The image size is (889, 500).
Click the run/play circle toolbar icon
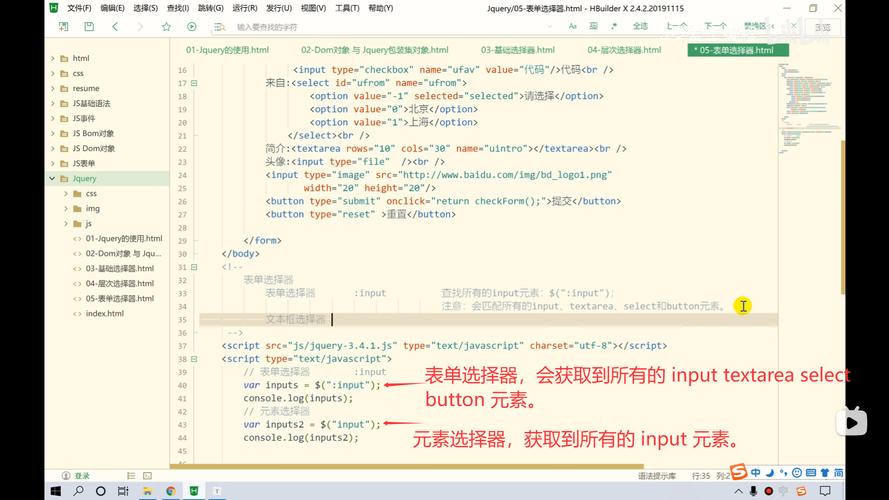(192, 27)
